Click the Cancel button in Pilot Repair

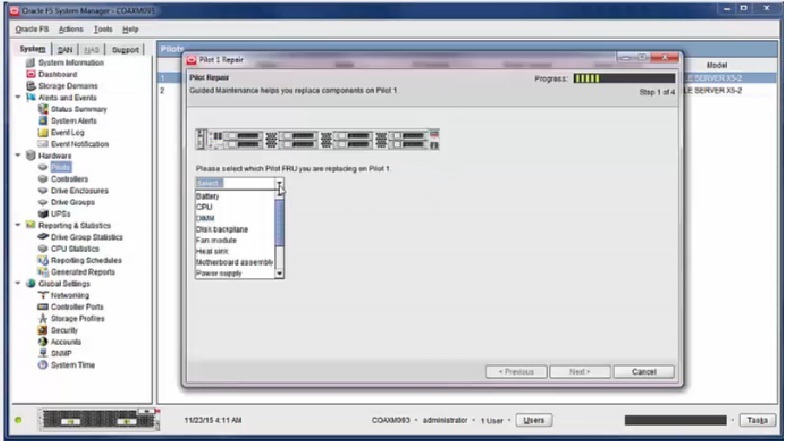click(644, 371)
